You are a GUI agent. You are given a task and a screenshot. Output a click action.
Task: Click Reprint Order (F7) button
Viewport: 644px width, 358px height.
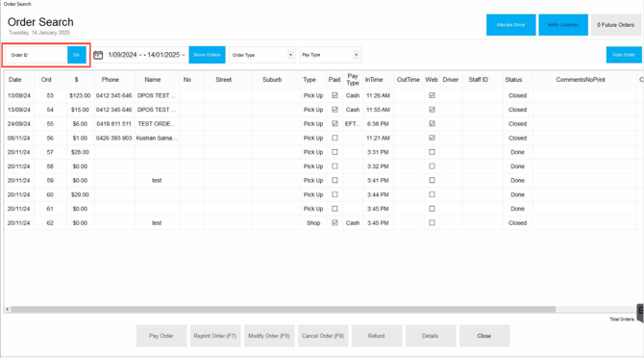215,336
